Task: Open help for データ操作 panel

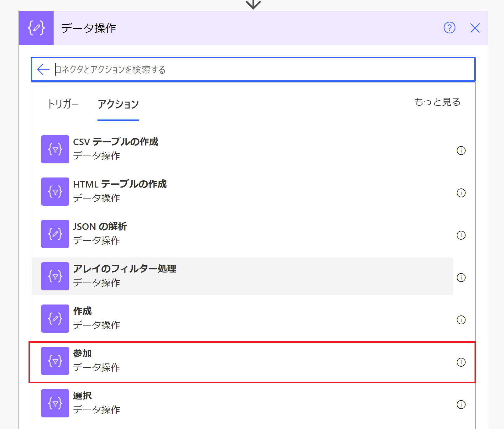Action: tap(449, 28)
